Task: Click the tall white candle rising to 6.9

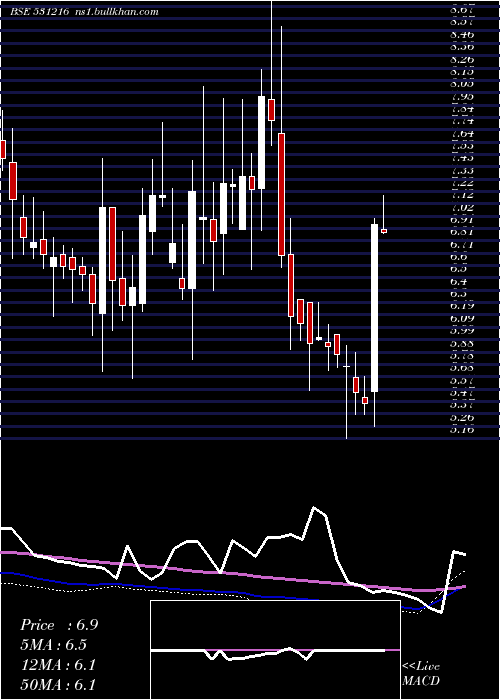Action: pyautogui.click(x=374, y=308)
